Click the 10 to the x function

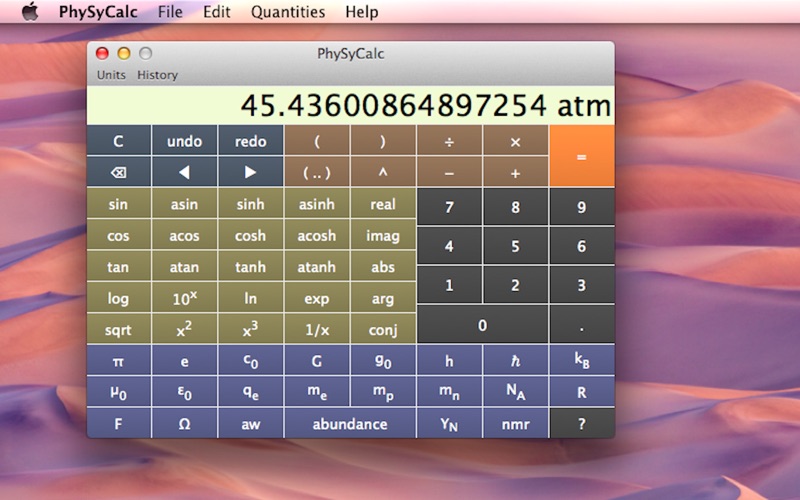click(184, 298)
